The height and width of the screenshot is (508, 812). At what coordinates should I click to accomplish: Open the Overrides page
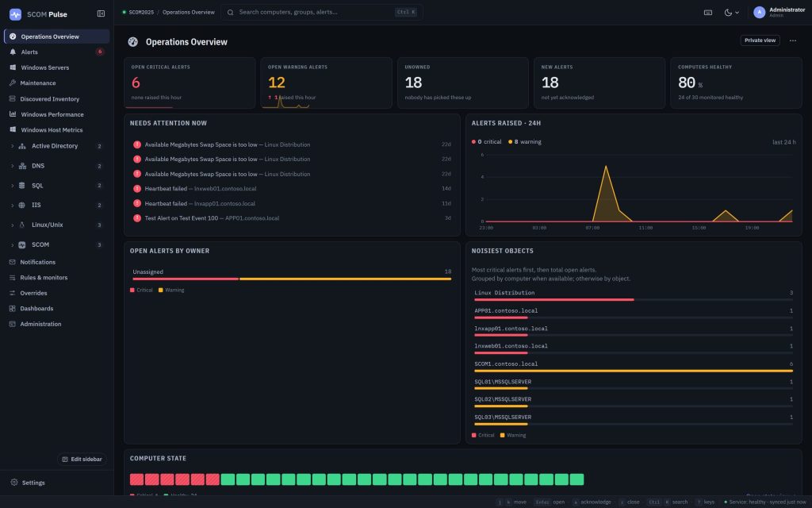click(x=57, y=294)
